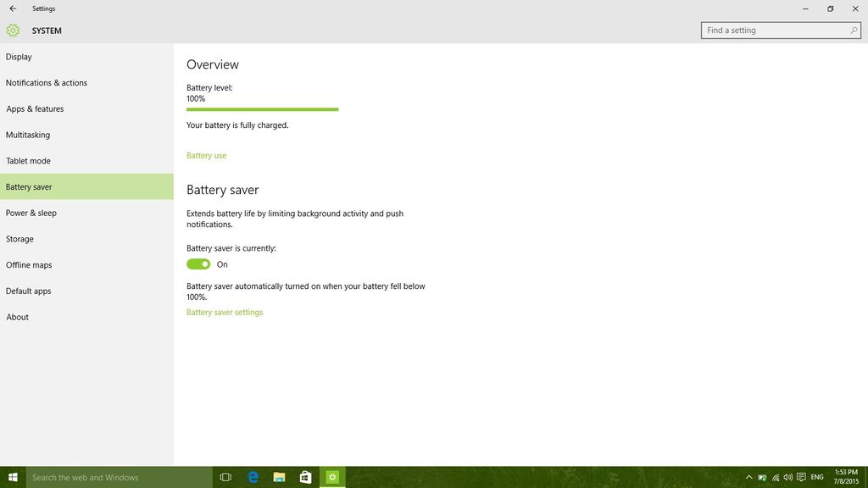Launch File Explorer from the taskbar
868x488 pixels.
[278, 477]
